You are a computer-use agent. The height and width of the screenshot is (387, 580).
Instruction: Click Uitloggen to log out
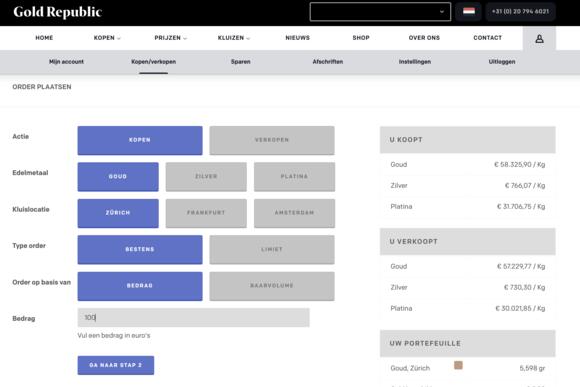point(502,62)
